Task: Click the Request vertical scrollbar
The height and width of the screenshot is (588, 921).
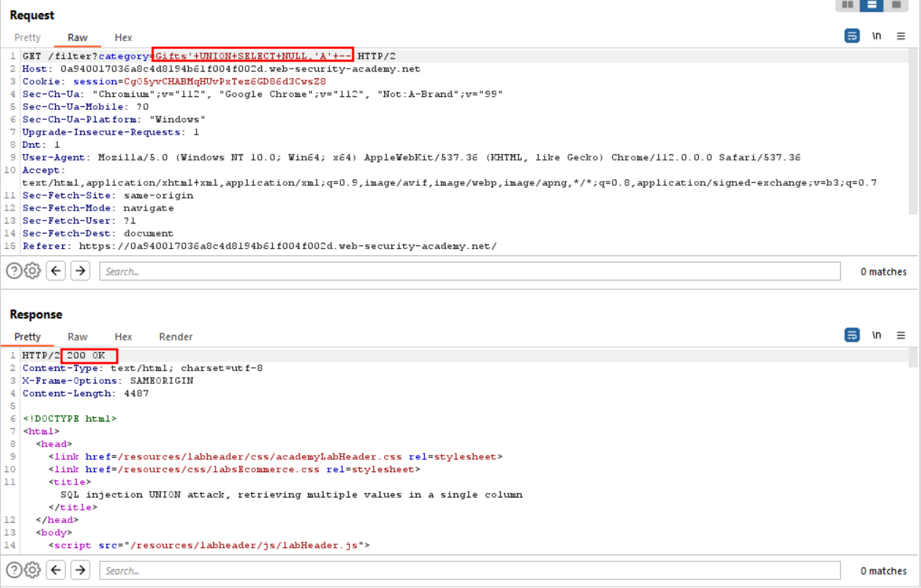Action: pos(914,132)
